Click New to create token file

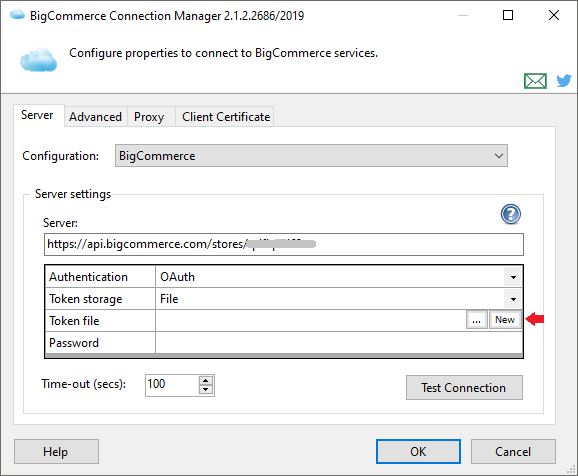pyautogui.click(x=505, y=320)
